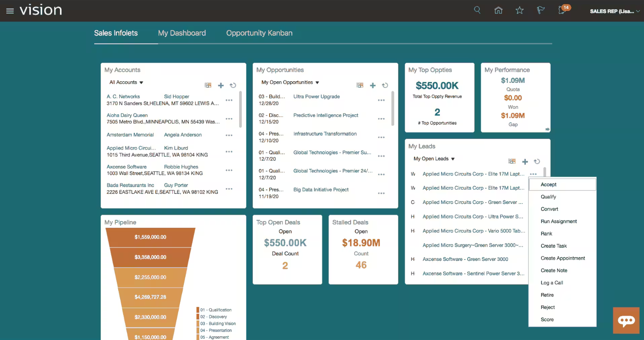Image resolution: width=644 pixels, height=340 pixels.
Task: Select Score in the lead menu
Action: point(562,319)
